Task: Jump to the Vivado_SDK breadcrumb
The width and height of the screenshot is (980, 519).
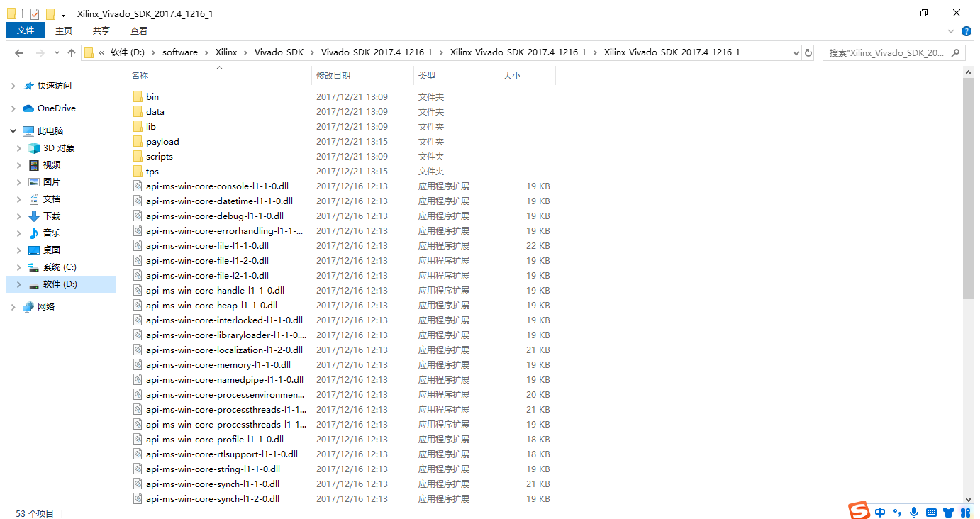Action: click(x=279, y=52)
